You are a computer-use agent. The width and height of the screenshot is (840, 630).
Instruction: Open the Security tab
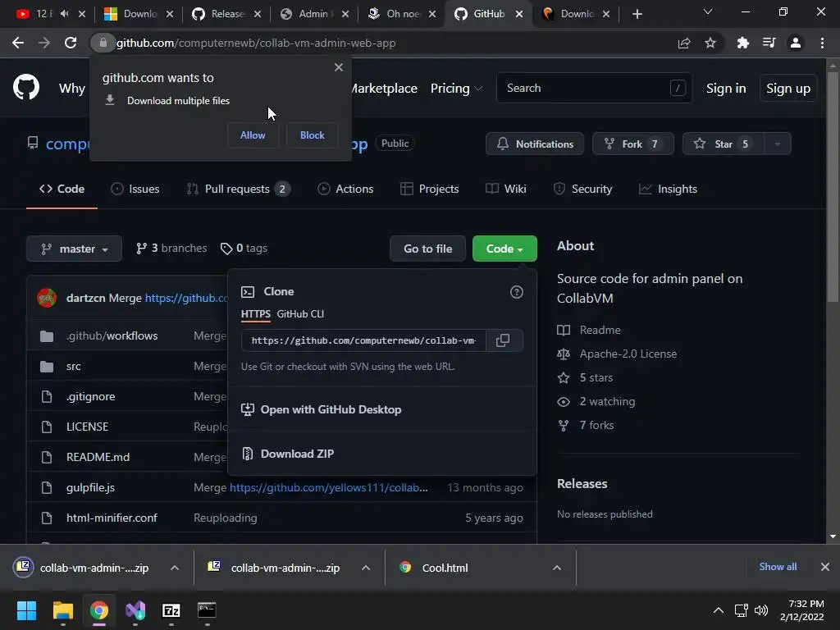(x=582, y=189)
